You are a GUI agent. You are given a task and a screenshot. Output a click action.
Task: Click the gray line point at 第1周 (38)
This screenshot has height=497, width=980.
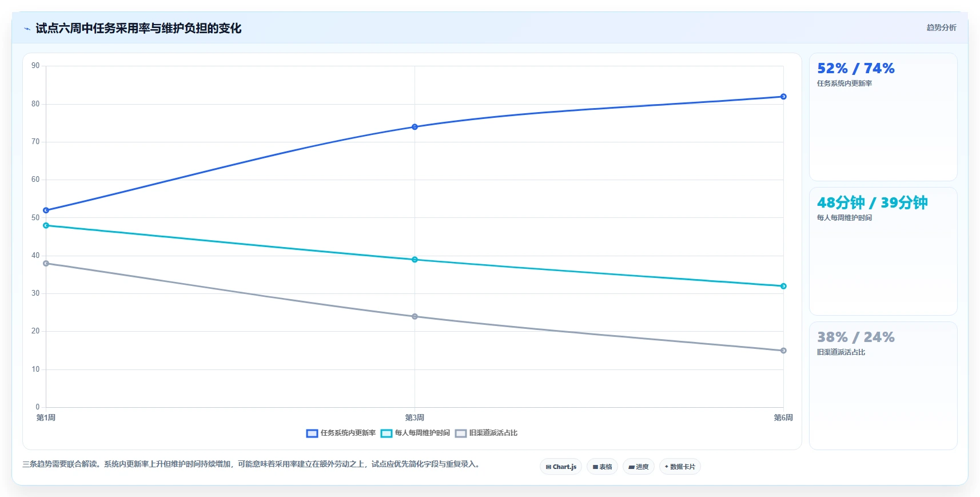46,264
